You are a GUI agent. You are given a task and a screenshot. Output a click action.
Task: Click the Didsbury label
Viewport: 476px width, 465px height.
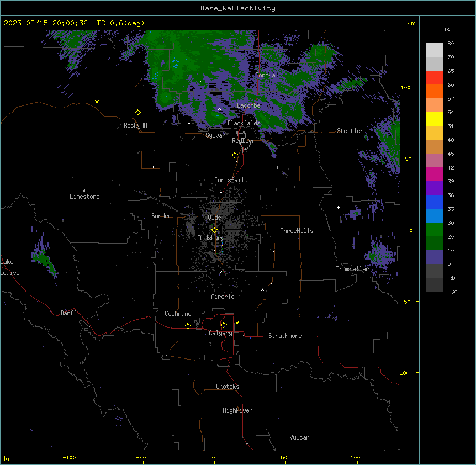[211, 238]
